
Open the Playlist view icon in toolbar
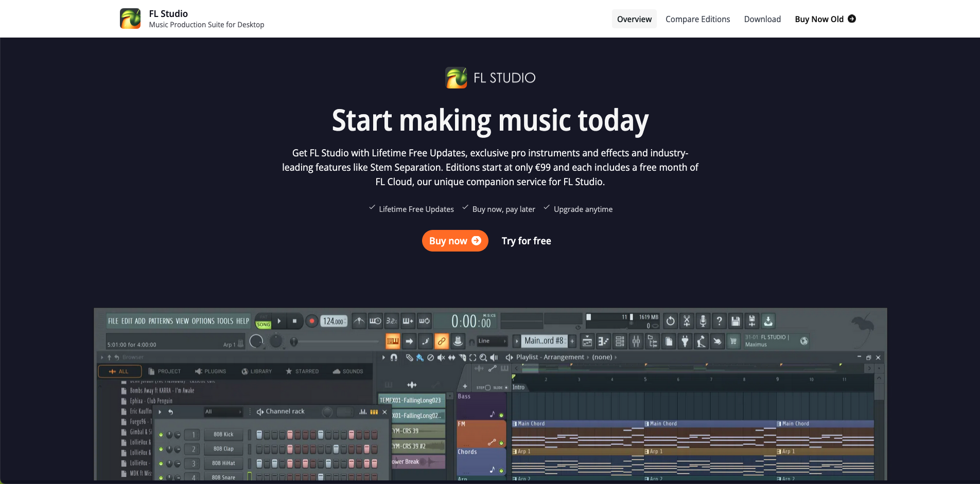click(x=587, y=341)
